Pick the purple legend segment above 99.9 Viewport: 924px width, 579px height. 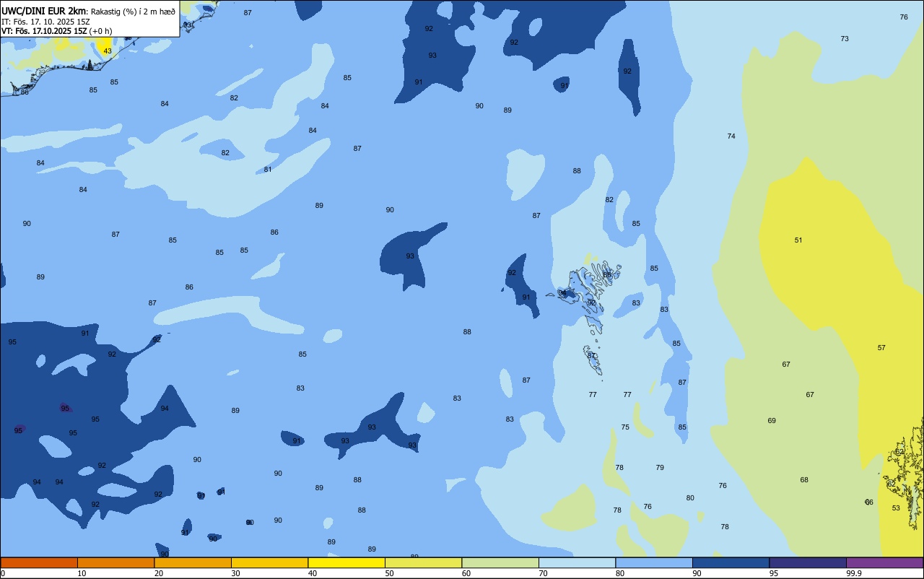click(885, 562)
